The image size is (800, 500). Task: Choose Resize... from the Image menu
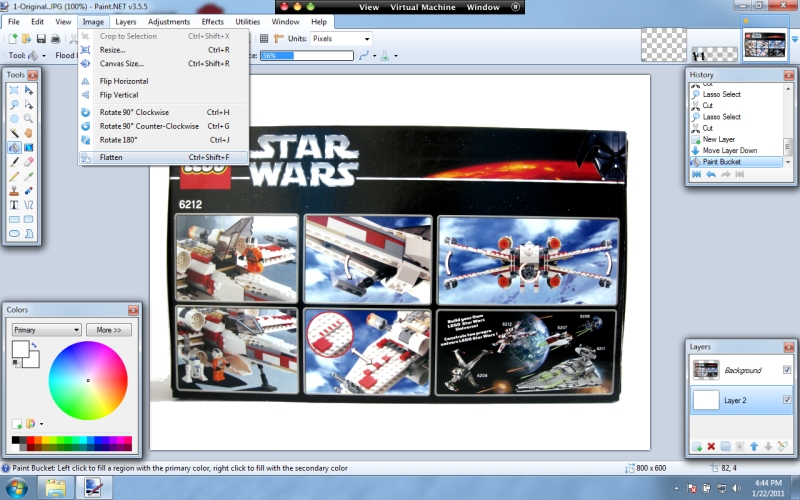coord(163,50)
